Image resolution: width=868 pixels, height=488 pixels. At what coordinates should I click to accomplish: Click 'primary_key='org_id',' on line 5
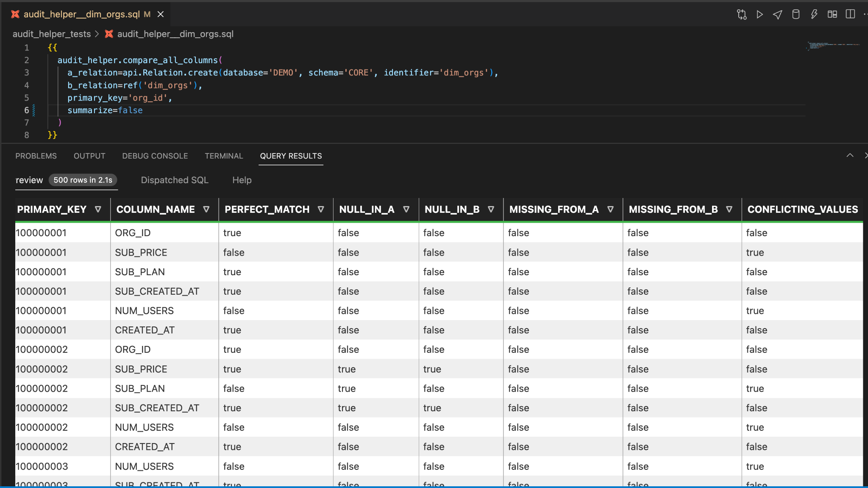tap(120, 98)
